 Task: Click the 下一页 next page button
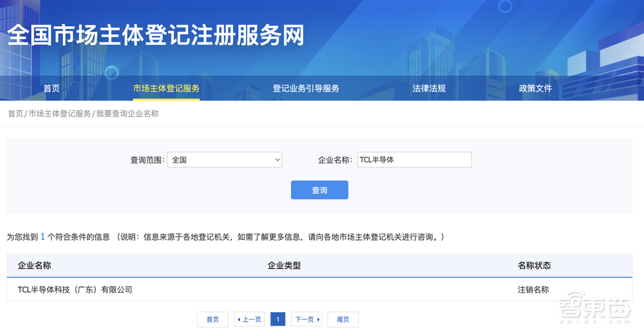click(x=307, y=319)
